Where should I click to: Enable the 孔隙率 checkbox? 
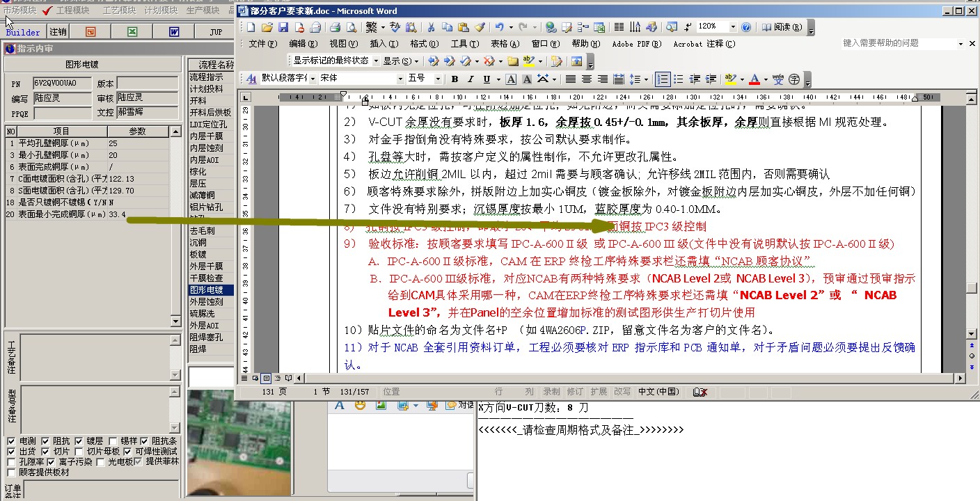11,461
